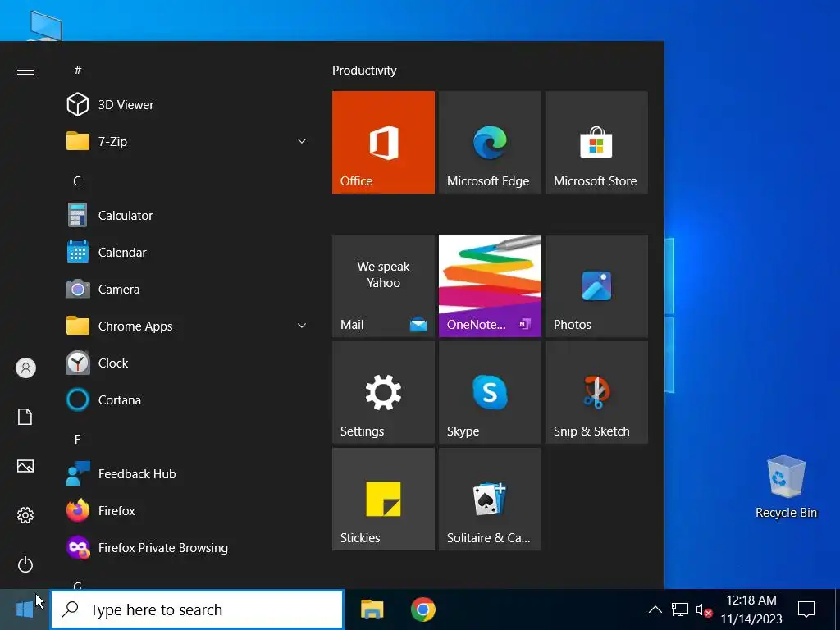Open the Snip & Sketch tile
This screenshot has height=630, width=840.
pos(596,392)
